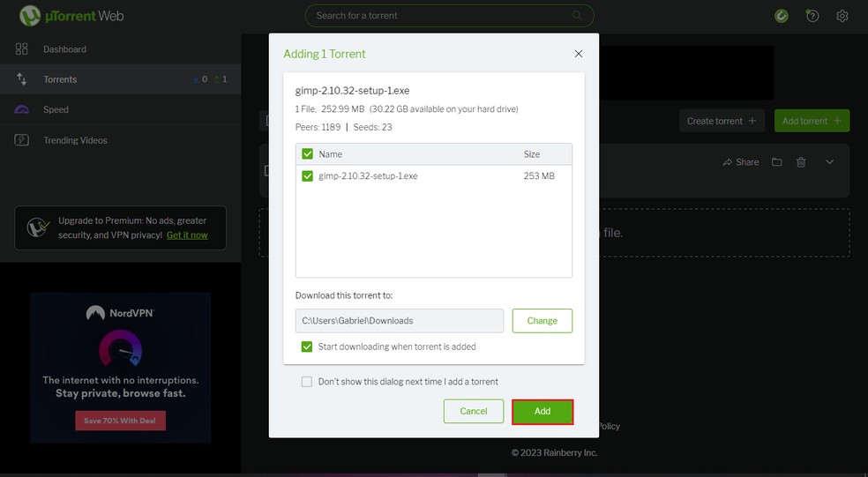The image size is (868, 477).
Task: Open the settings gear icon
Action: pos(842,16)
